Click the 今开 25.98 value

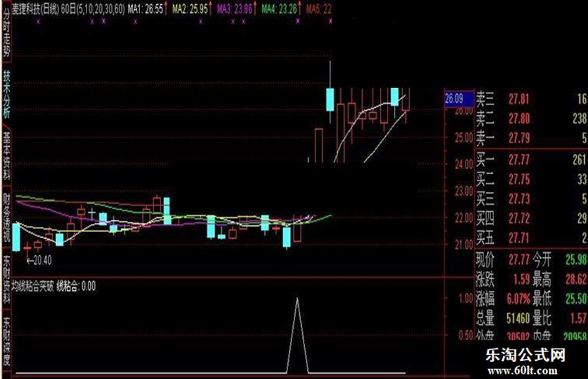pos(576,260)
